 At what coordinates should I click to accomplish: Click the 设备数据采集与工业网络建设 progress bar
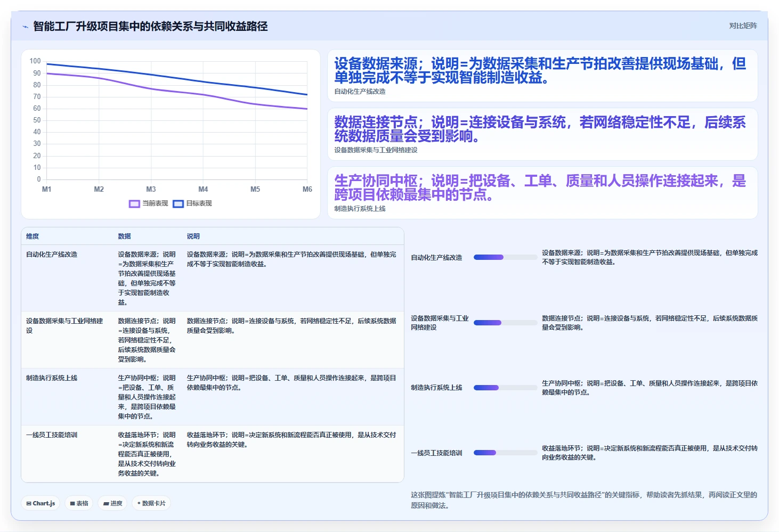click(x=505, y=323)
